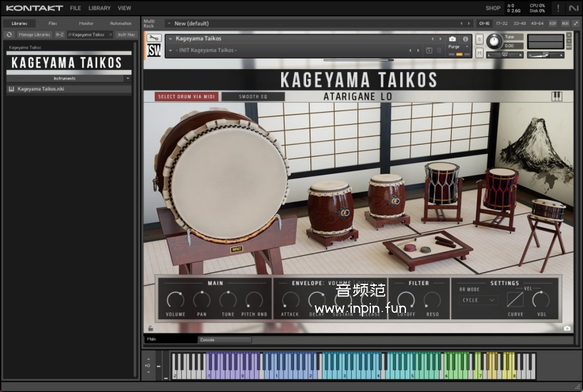Click the Manage Libraries button
The height and width of the screenshot is (392, 583).
coord(35,34)
